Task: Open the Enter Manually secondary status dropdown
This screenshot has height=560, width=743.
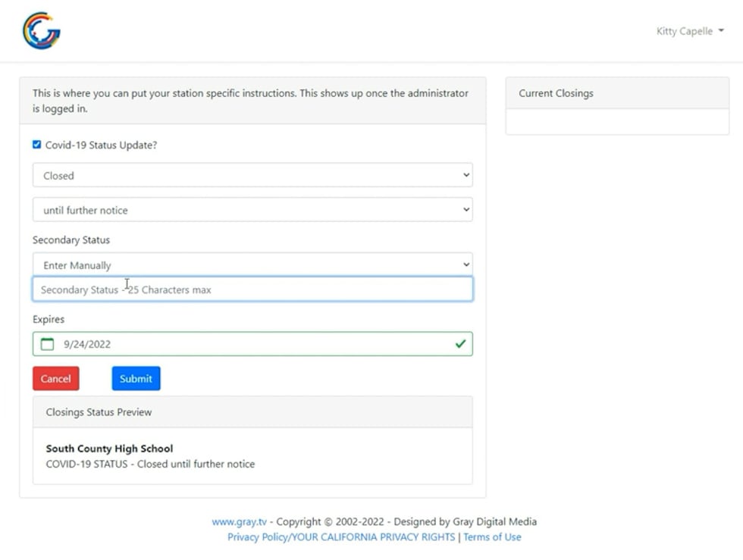Action: [x=252, y=265]
